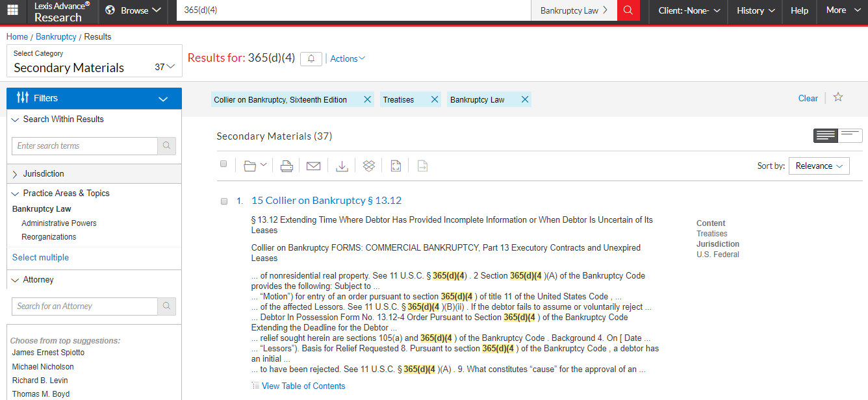
Task: Choose attorney James Ernest Spiotto
Action: (x=48, y=352)
